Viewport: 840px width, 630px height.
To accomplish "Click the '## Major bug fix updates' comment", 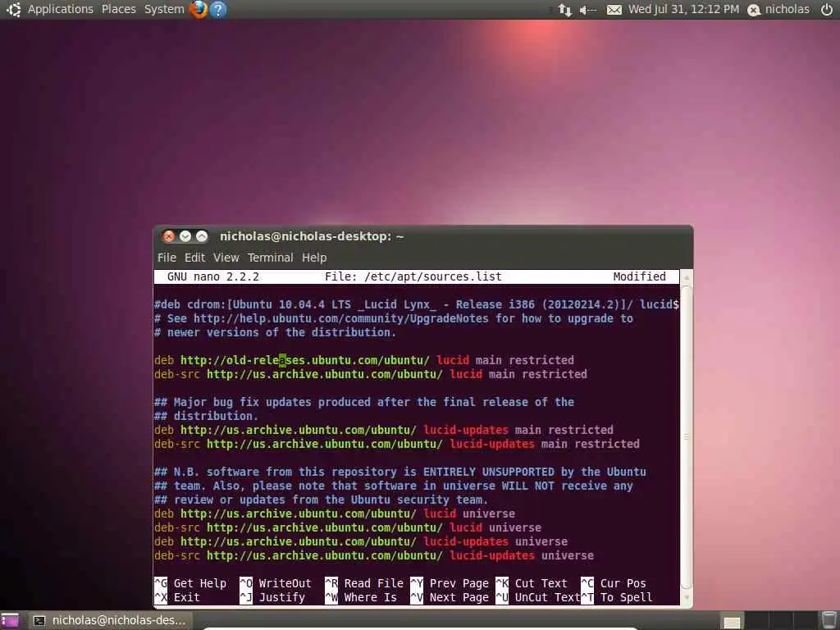I will [363, 402].
